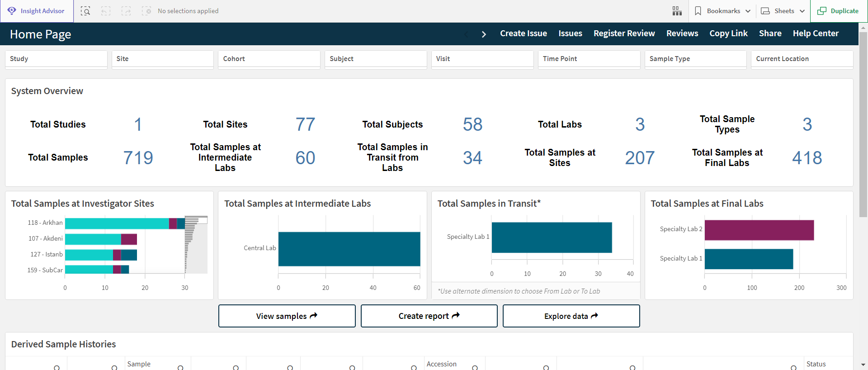The width and height of the screenshot is (868, 370).
Task: Select Specialty Lab 1 bar in Final Labs chart
Action: click(749, 259)
